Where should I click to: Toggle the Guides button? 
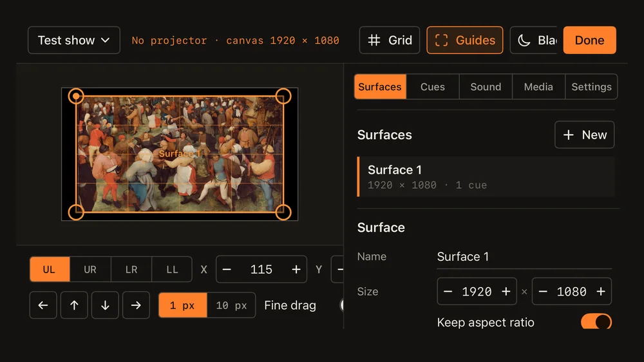click(x=464, y=41)
